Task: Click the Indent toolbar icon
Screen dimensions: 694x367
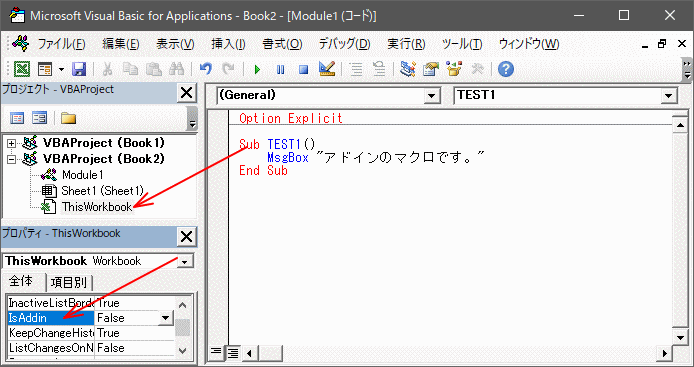Action: [x=356, y=69]
